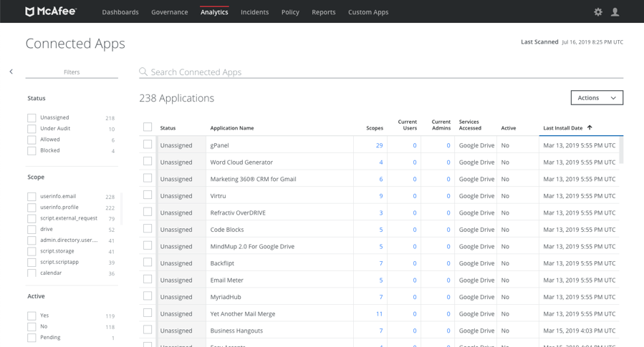Collapse filters panel with left chevron

click(x=11, y=72)
